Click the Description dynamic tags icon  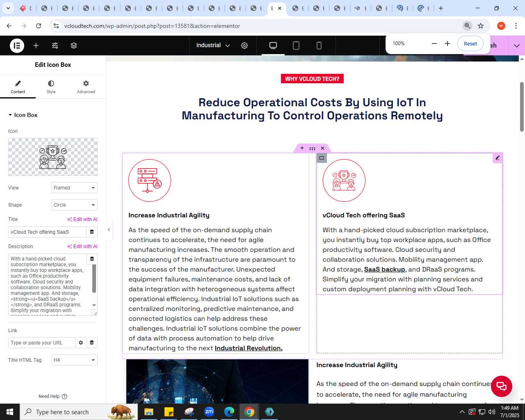pos(92,259)
